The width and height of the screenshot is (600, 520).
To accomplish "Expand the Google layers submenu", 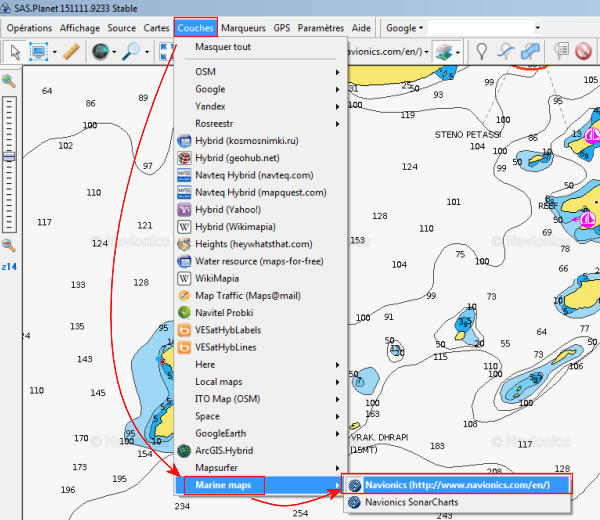I will click(x=261, y=89).
